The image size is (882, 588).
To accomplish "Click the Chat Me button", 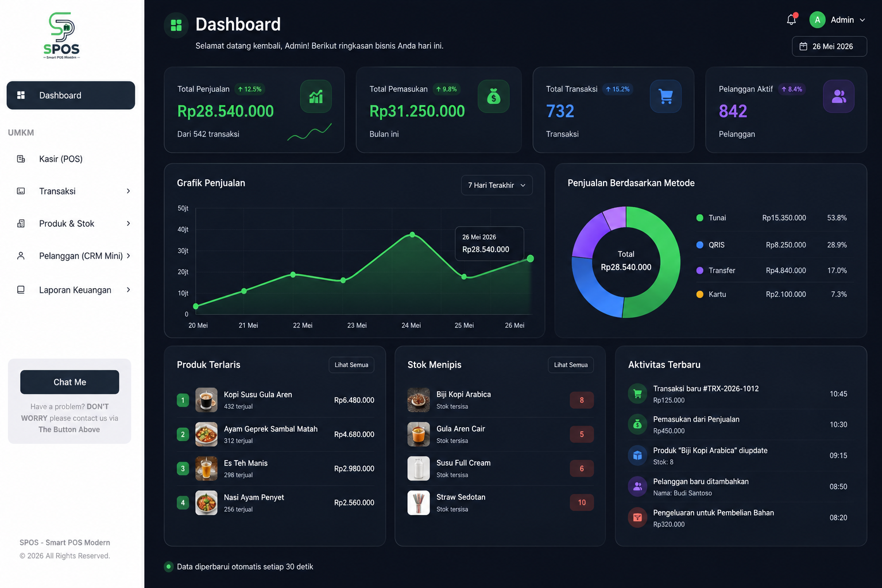I will click(69, 382).
